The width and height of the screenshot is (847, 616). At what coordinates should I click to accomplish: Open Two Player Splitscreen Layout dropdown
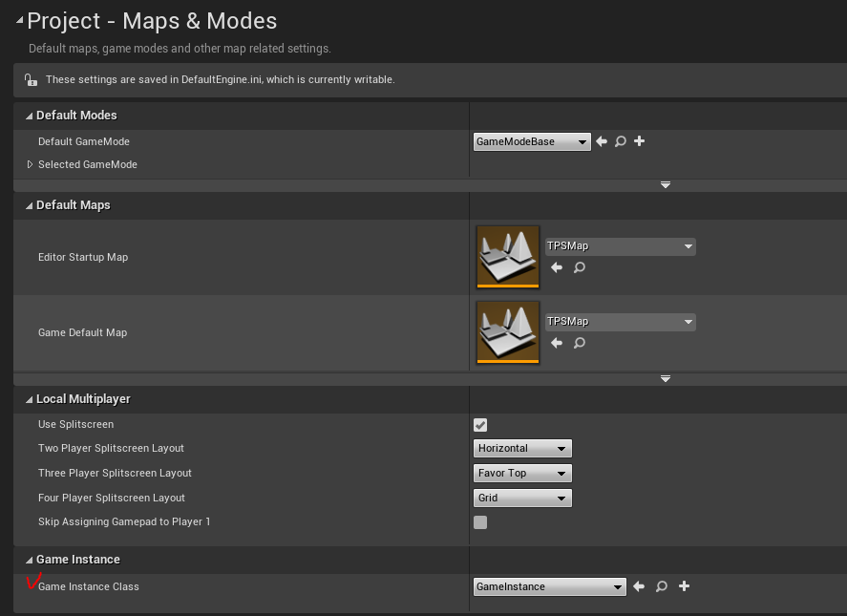(x=522, y=448)
